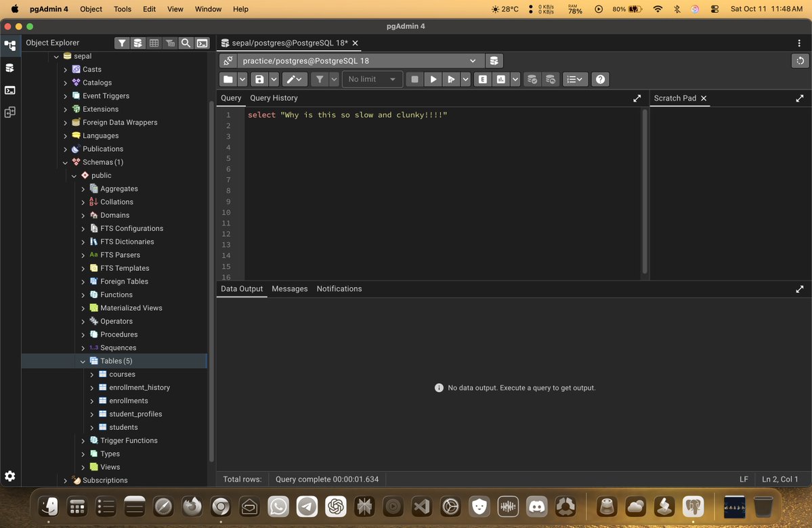Viewport: 812px width, 528px height.
Task: Click the three-dot kebab menu icon
Action: point(799,43)
